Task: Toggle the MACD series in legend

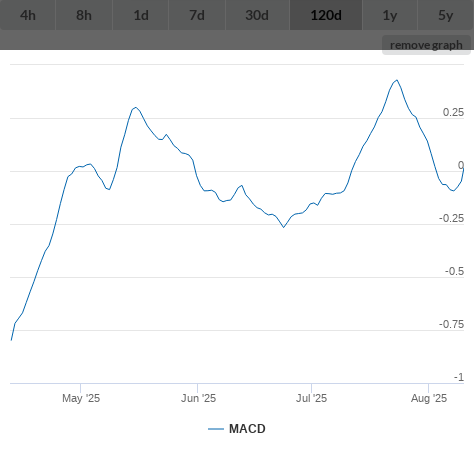Action: 237,429
